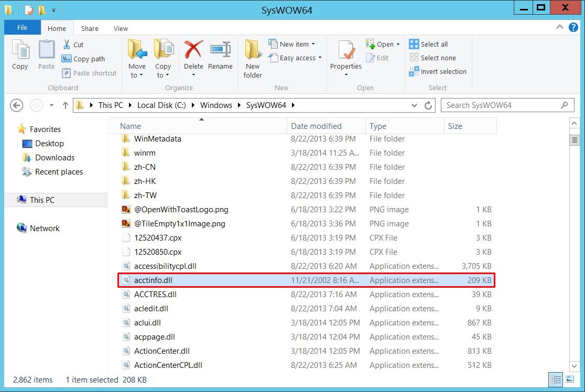Click Select none in the ribbon
Viewport: 585px width, 392px height.
coord(432,58)
